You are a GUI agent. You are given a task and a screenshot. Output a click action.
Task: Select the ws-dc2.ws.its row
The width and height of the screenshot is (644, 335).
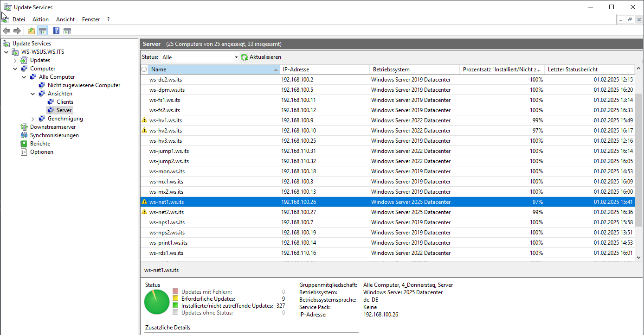[387, 79]
